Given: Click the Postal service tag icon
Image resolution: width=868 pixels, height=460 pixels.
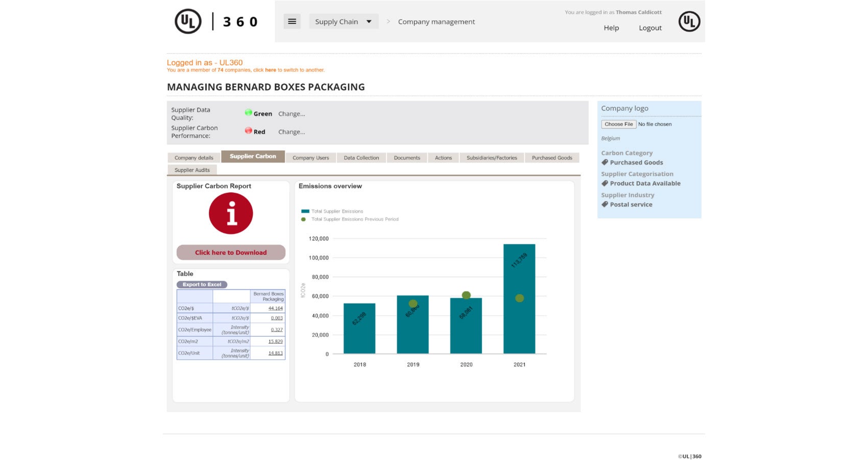Looking at the screenshot, I should click(605, 204).
